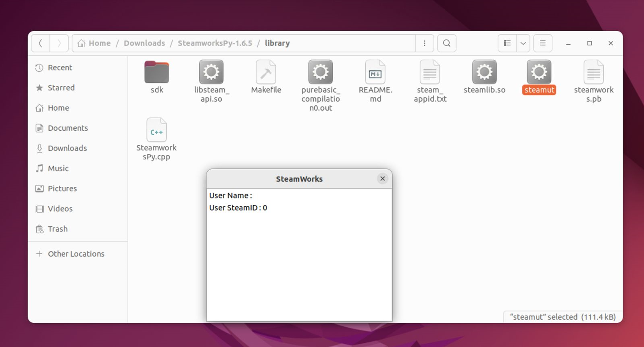
Task: Select purebasic_compilation0.out file icon
Action: coord(321,72)
